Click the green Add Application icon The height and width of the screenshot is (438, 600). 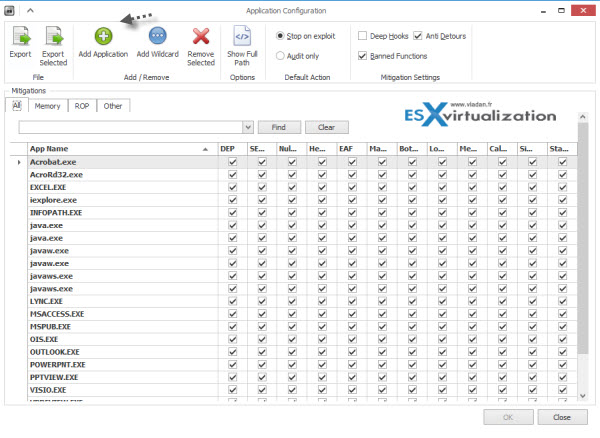tap(103, 38)
